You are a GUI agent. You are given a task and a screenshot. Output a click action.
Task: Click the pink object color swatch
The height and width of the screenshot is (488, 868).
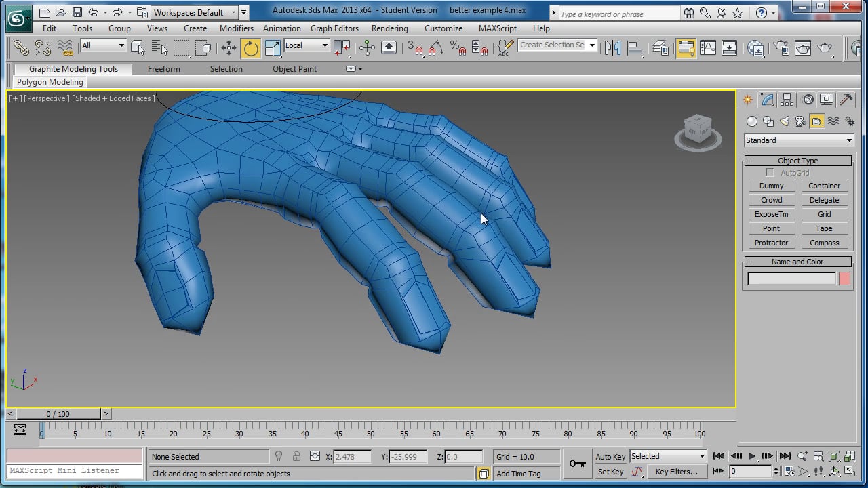coord(844,279)
